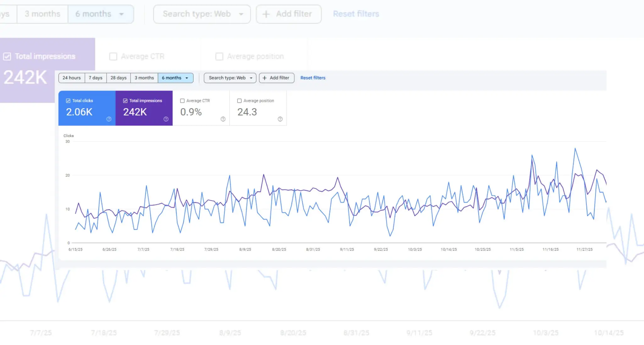The height and width of the screenshot is (345, 644).
Task: Open the Search type: Web dropdown
Action: tap(230, 78)
